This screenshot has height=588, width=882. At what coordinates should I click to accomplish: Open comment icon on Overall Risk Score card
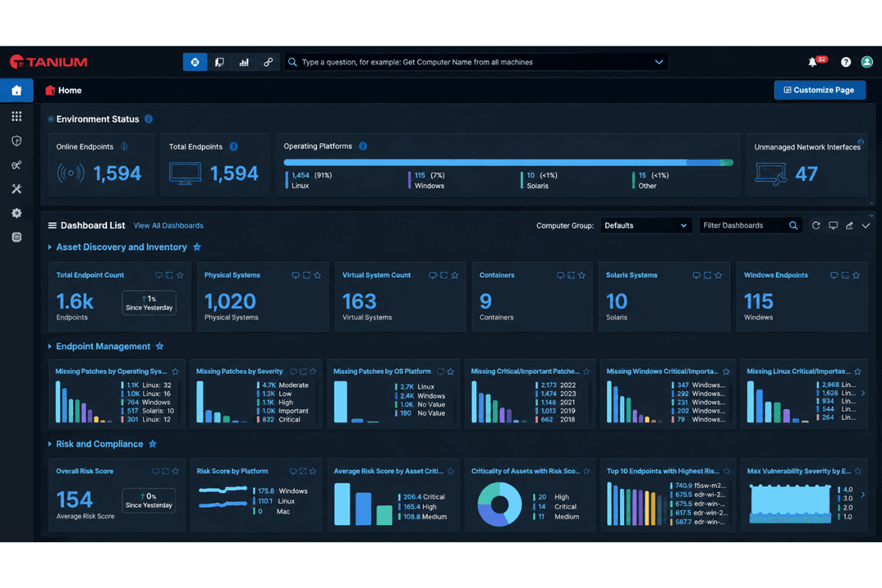click(155, 471)
